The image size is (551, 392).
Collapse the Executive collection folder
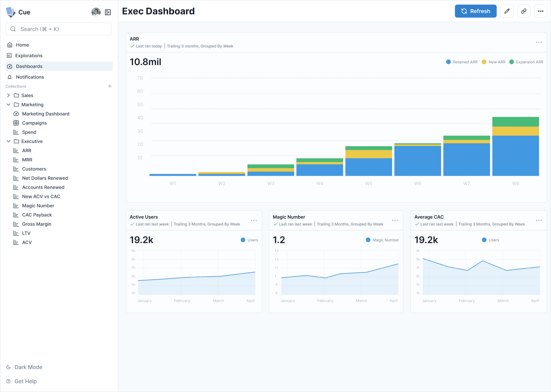tap(8, 141)
